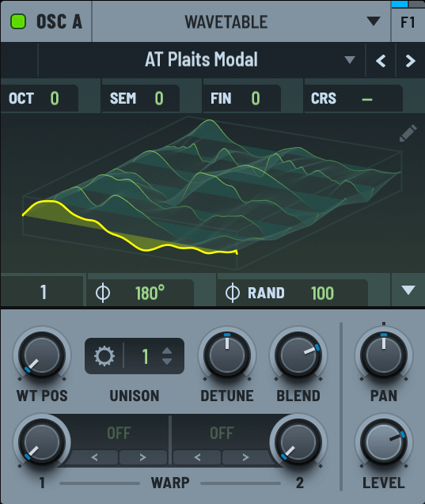Select previous warp 2 mode arrow

(x=197, y=457)
